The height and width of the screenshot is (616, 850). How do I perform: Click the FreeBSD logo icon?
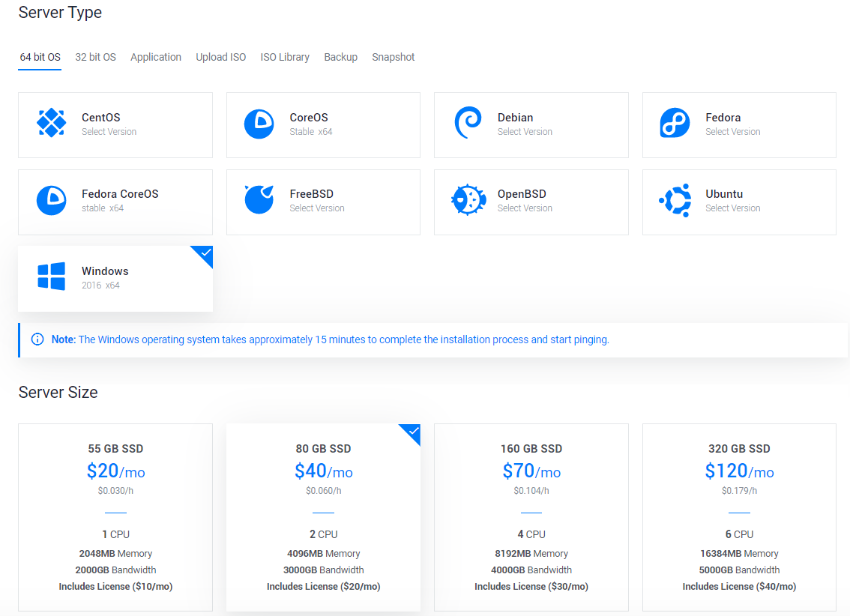tap(259, 199)
